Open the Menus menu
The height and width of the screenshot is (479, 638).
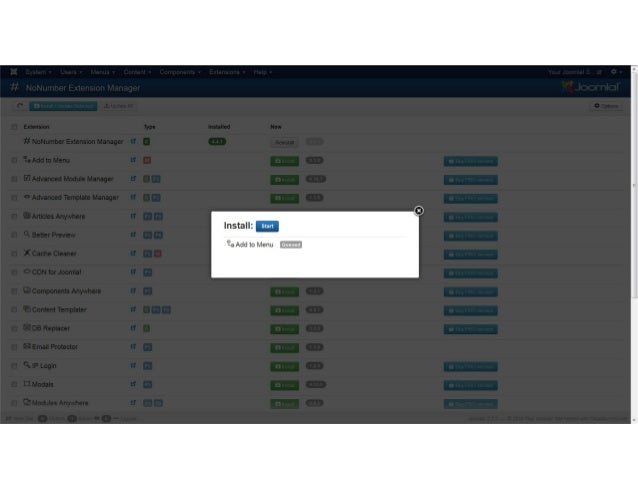[103, 72]
